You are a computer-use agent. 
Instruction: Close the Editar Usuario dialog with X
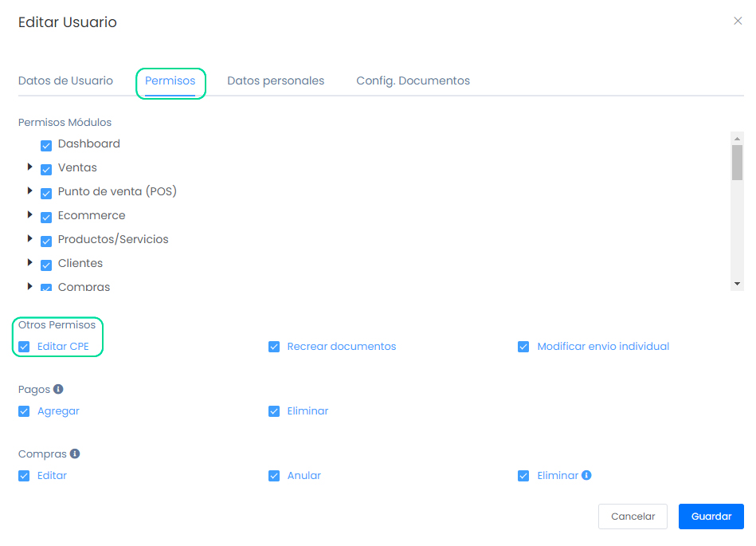[738, 22]
